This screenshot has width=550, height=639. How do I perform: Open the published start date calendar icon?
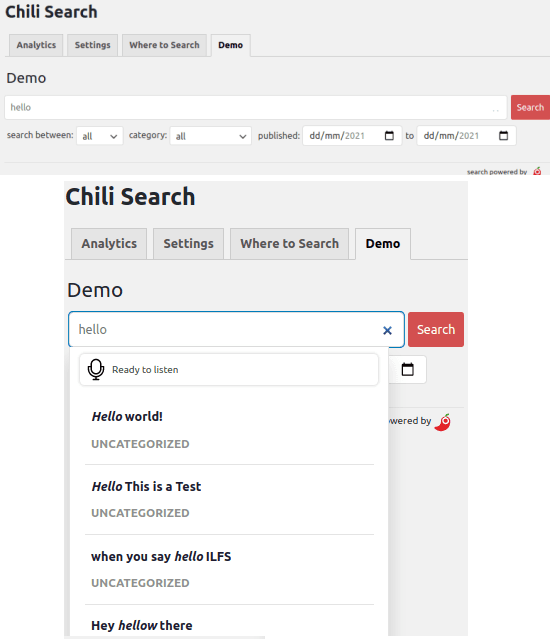(389, 135)
